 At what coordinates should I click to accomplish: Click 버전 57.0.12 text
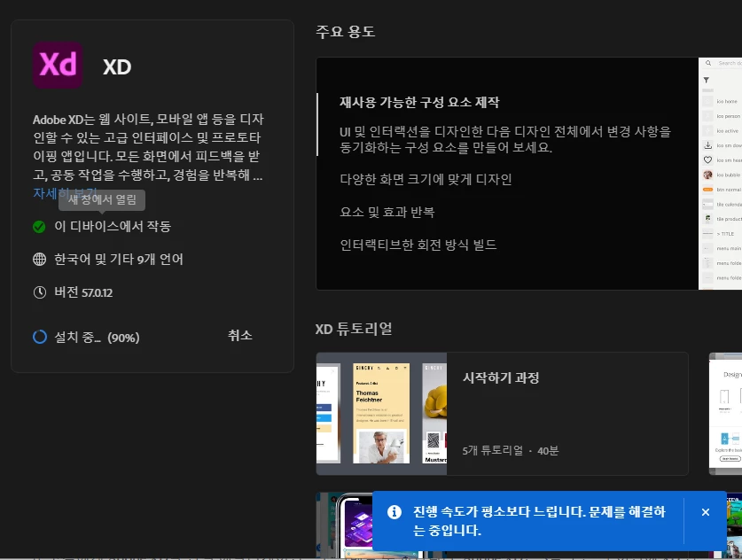(x=83, y=292)
